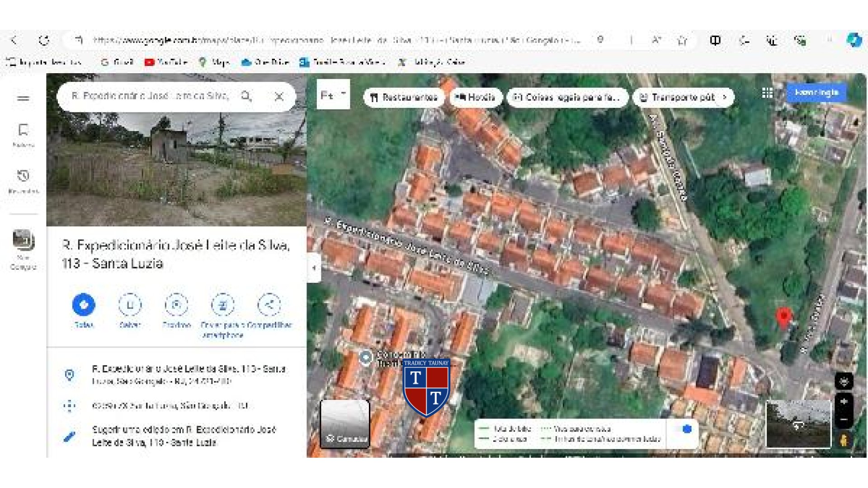This screenshot has height=488, width=868.
Task: Click the search magnifier icon
Action: (x=246, y=96)
